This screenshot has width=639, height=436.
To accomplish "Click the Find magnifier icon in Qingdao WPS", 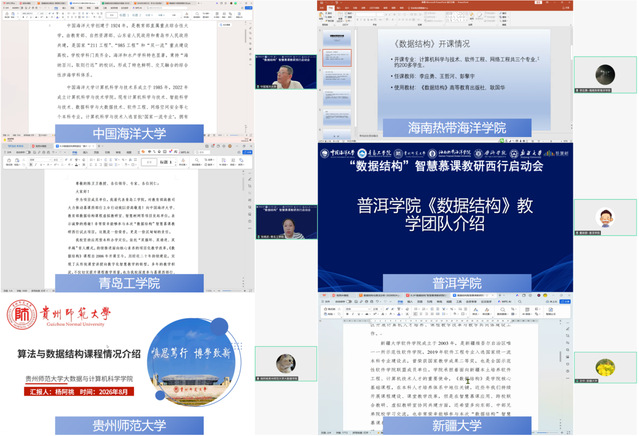I will pyautogui.click(x=197, y=160).
